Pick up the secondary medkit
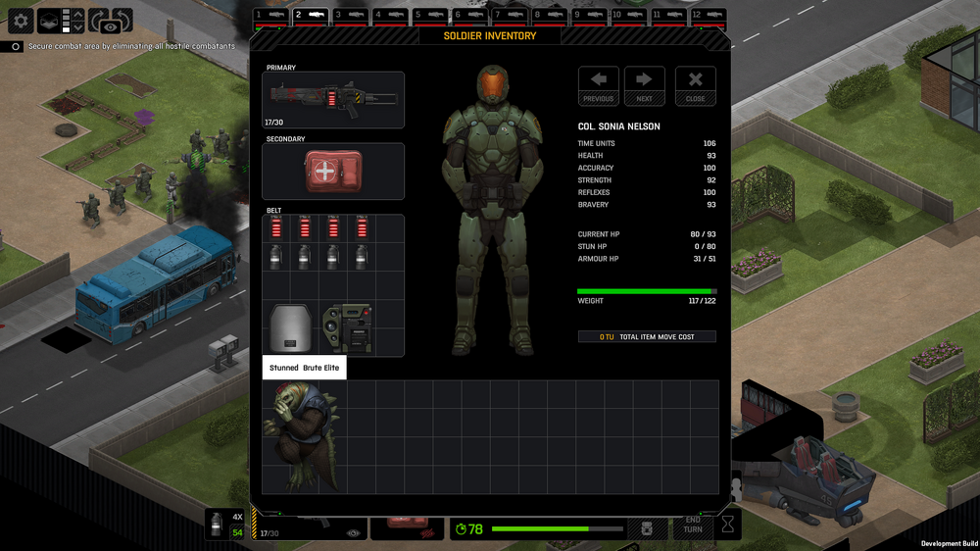This screenshot has height=551, width=980. pos(333,172)
